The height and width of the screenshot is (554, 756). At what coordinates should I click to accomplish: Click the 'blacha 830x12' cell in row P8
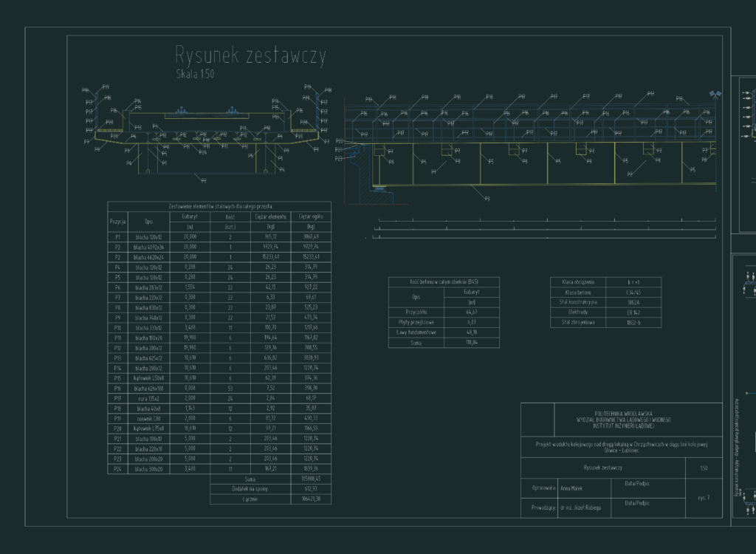coord(149,308)
